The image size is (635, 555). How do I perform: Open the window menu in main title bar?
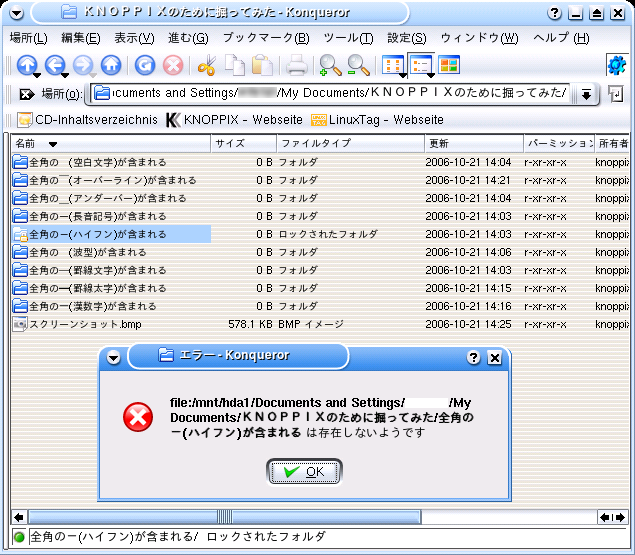[x=16, y=14]
